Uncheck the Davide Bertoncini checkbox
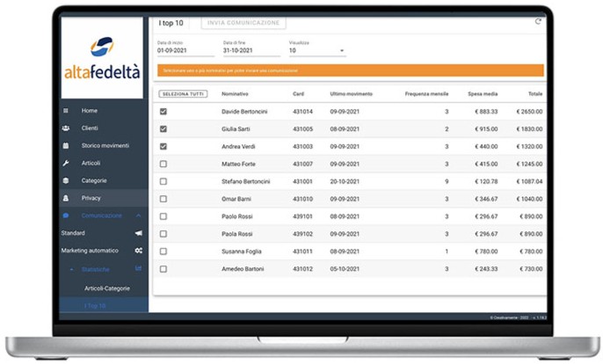This screenshot has width=603, height=364. point(163,112)
